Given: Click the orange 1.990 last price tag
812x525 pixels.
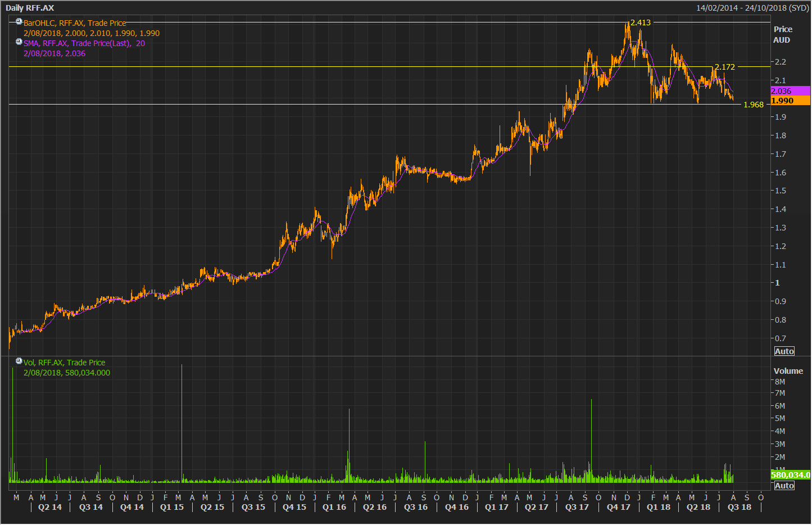Looking at the screenshot, I should pyautogui.click(x=790, y=101).
